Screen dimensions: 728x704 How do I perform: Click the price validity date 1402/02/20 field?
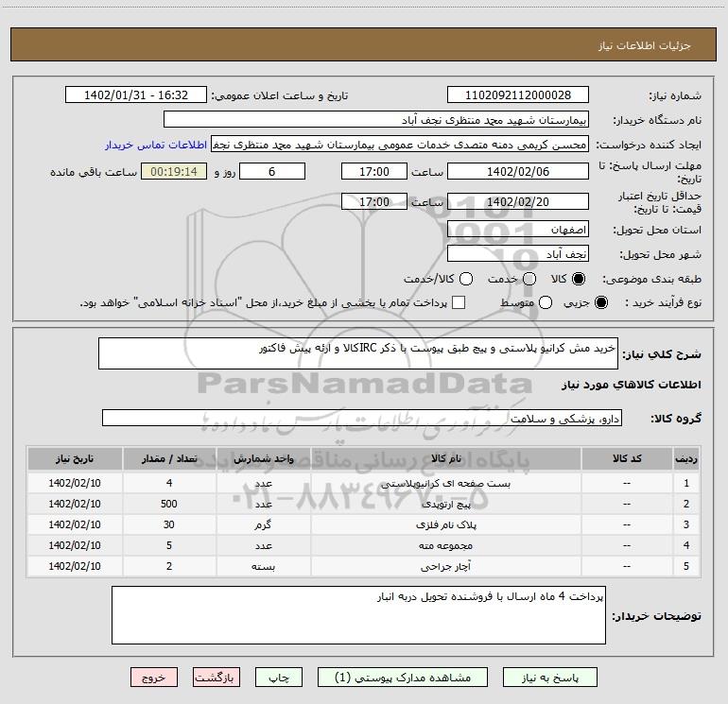pyautogui.click(x=518, y=201)
